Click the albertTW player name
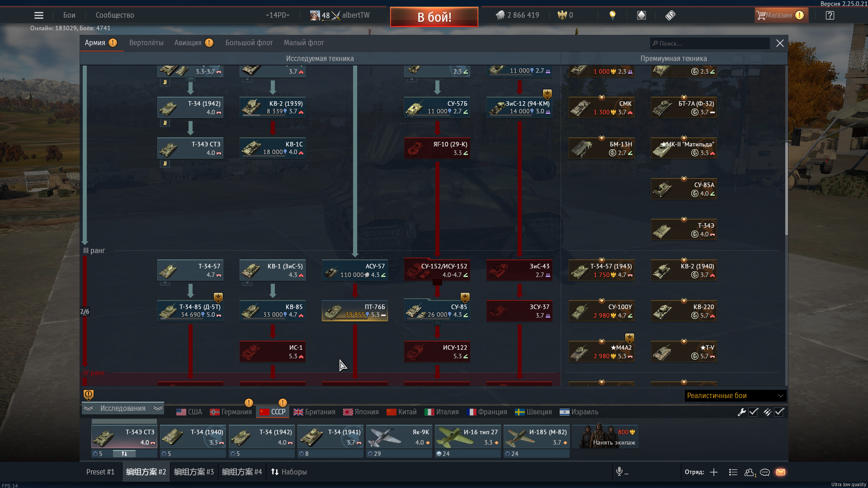The width and height of the screenshot is (868, 488). pos(356,15)
